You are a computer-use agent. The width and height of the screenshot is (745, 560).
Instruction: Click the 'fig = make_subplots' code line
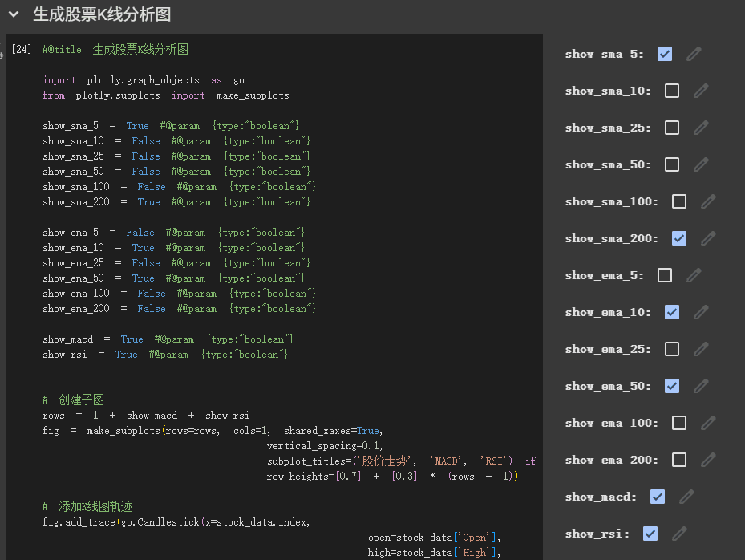pyautogui.click(x=213, y=430)
